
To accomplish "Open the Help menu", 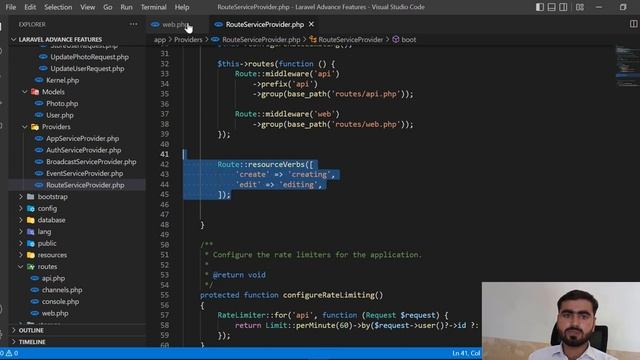I will (182, 7).
